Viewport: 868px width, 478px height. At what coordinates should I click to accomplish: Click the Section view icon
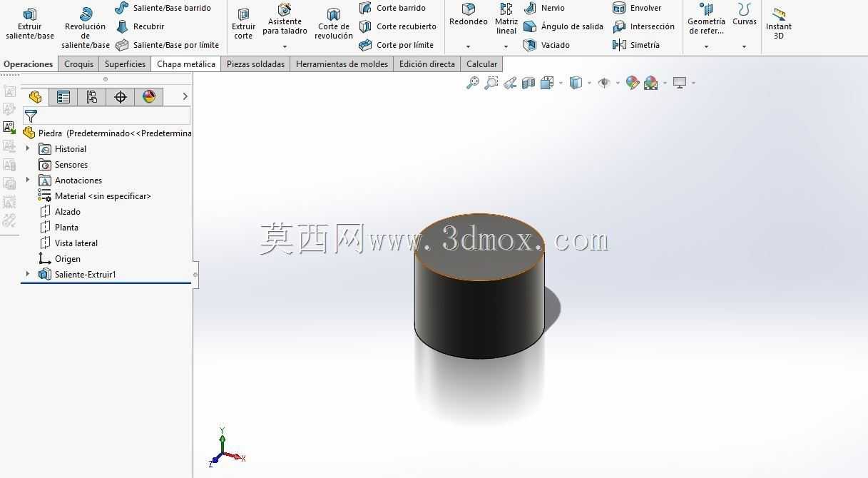[529, 83]
